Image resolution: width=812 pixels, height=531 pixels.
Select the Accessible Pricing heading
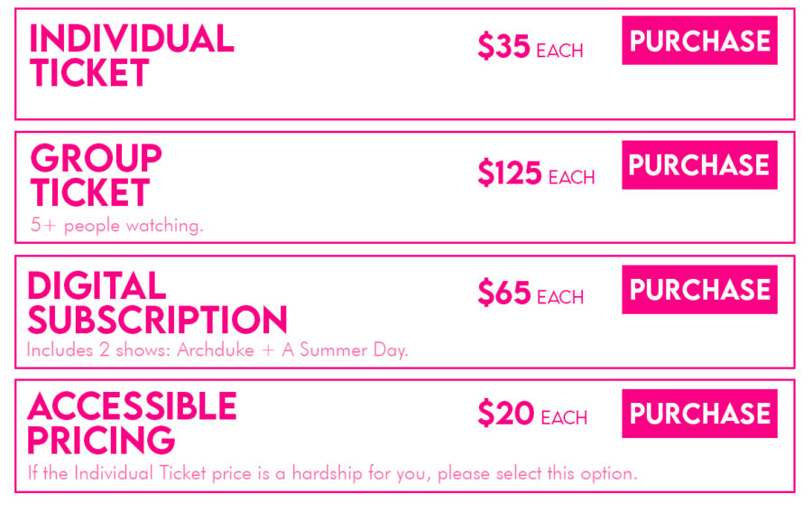(x=132, y=423)
